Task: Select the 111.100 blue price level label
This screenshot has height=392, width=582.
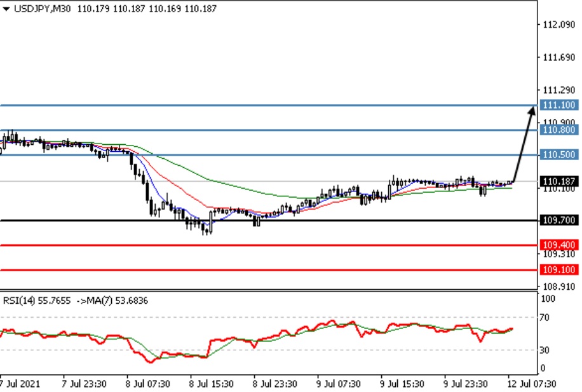Action: [x=558, y=105]
